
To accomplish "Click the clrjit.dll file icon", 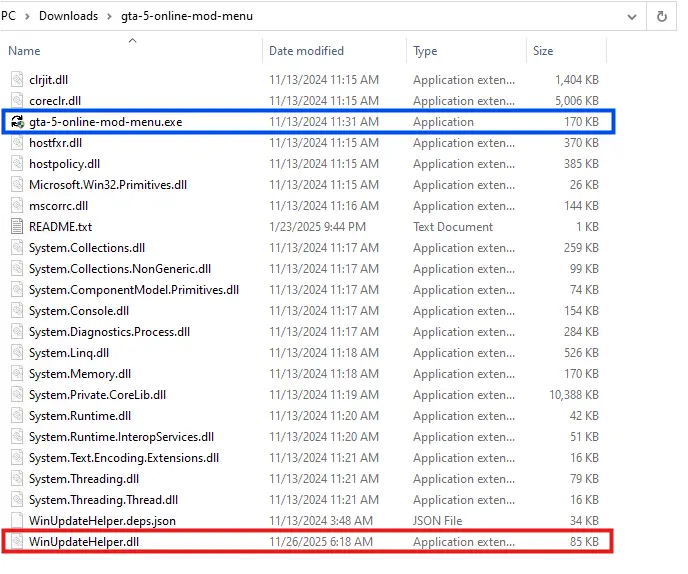I will click(x=16, y=80).
